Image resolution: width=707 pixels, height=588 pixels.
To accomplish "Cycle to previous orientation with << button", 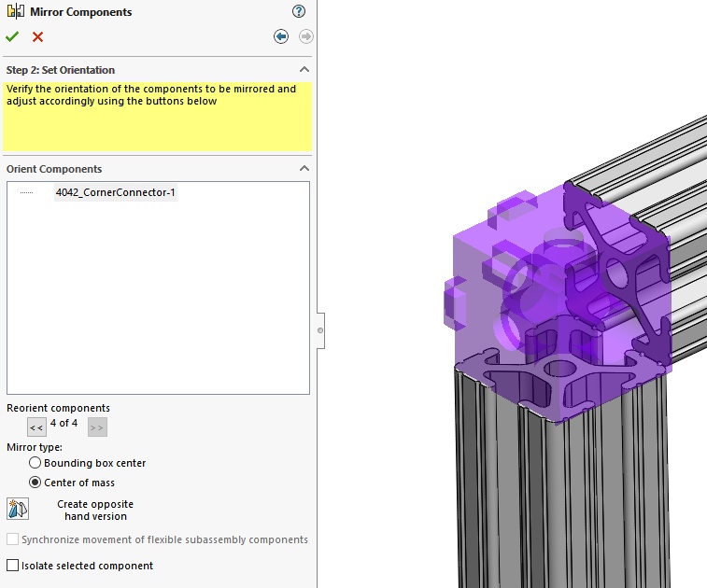I will pos(36,427).
